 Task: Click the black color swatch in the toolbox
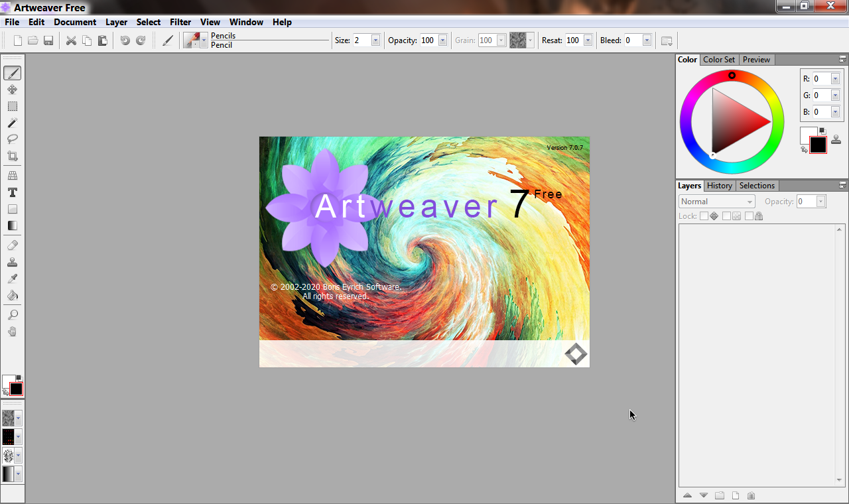(16, 389)
